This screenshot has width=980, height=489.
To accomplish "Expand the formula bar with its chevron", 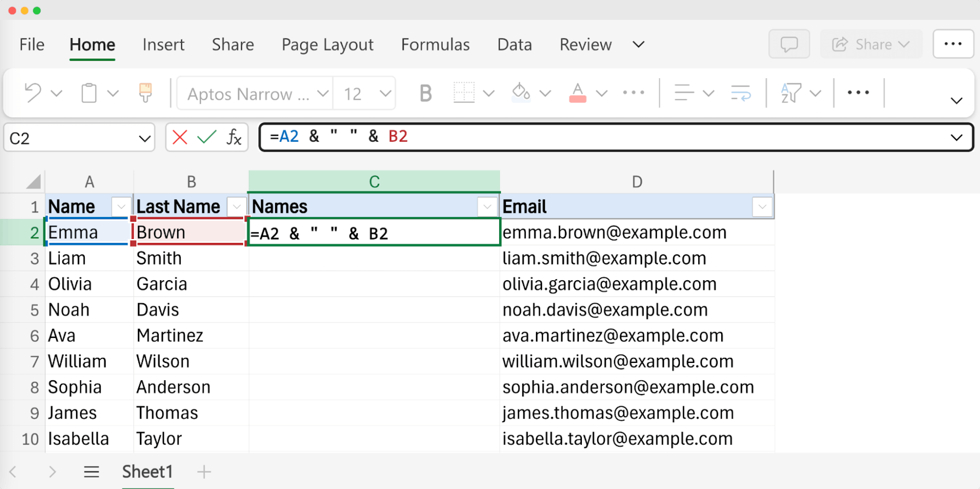I will click(x=955, y=137).
